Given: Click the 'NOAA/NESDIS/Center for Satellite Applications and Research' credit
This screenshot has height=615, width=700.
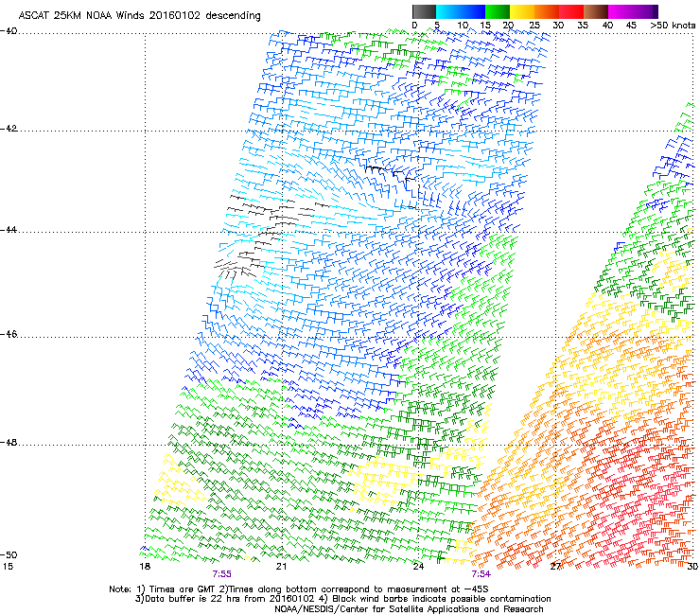Looking at the screenshot, I should (409, 609).
